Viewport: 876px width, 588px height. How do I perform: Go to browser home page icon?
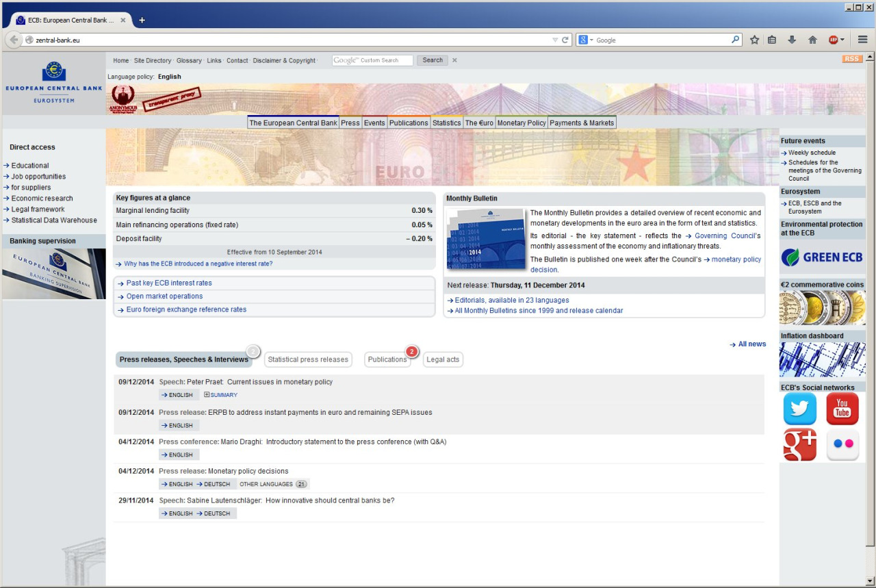point(812,40)
